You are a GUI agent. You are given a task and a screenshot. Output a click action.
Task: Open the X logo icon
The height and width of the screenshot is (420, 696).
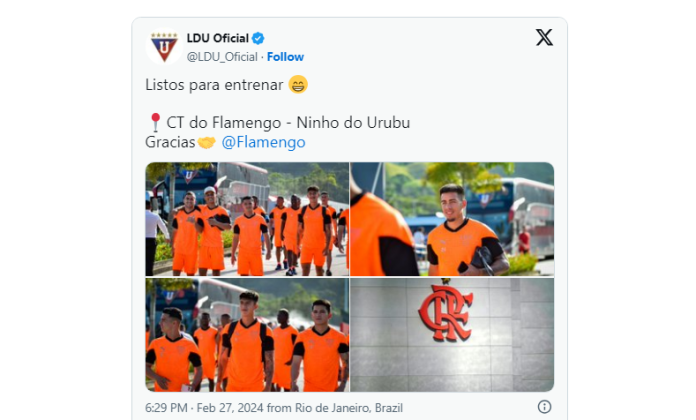tap(544, 38)
